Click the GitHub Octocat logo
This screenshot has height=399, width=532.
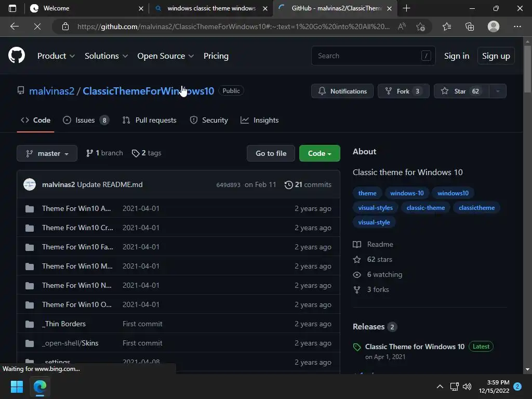click(16, 55)
